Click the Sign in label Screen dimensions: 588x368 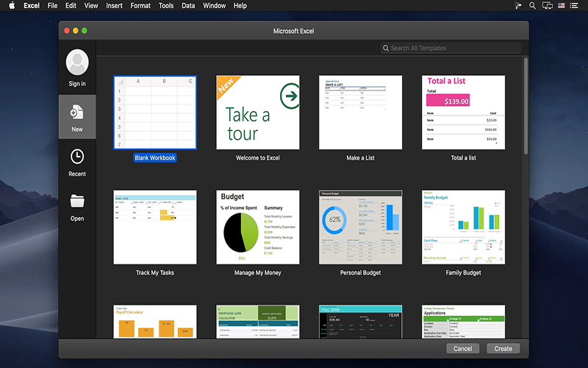77,83
